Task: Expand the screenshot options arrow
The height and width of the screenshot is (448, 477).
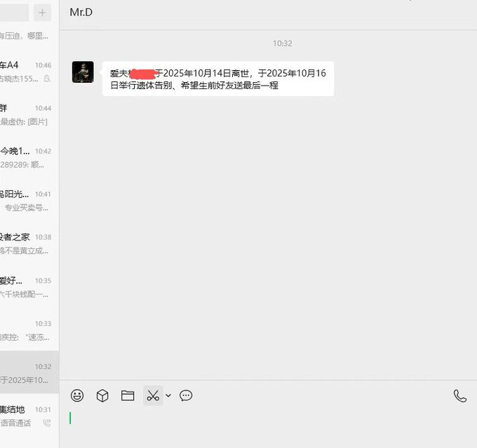Action: click(168, 395)
